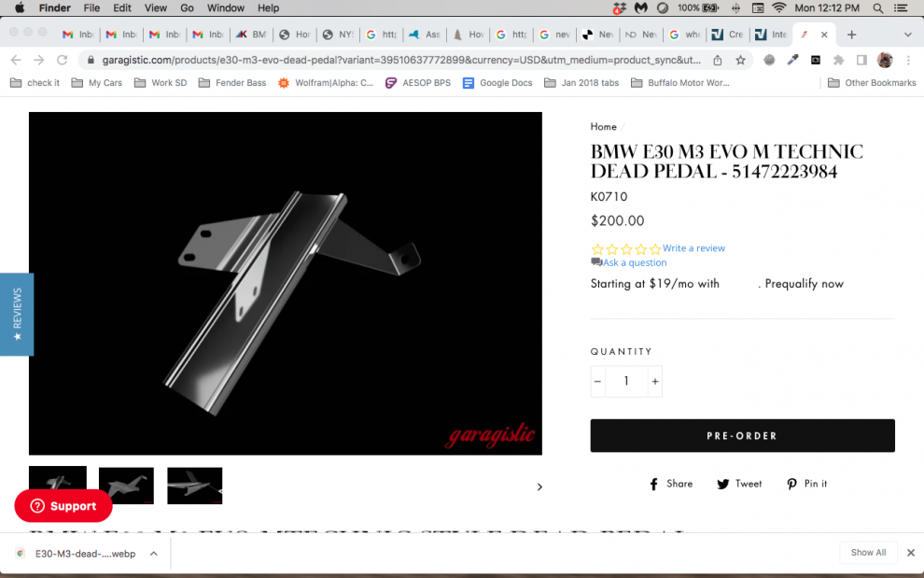Open the Window menu in menu bar
The height and width of the screenshot is (578, 924).
click(x=225, y=8)
